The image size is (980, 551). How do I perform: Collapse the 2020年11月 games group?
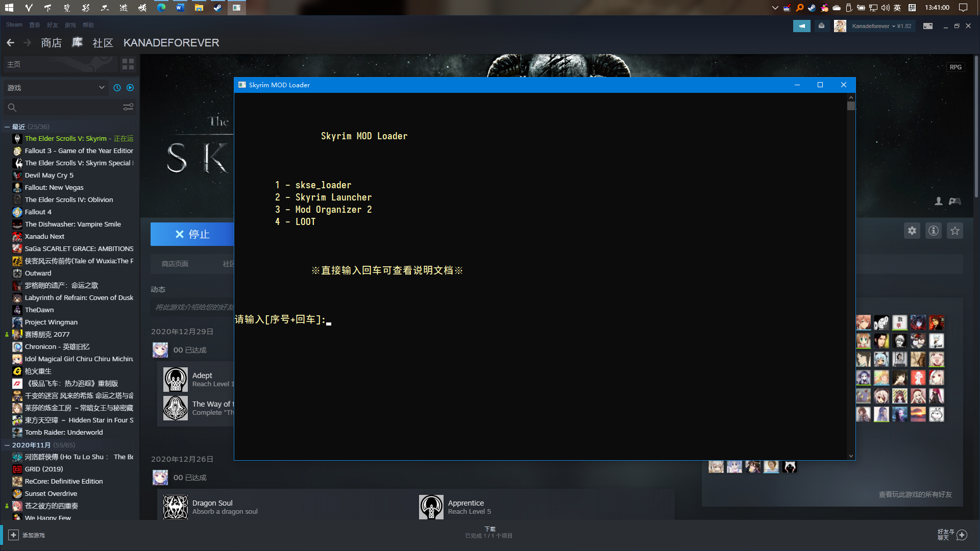pyautogui.click(x=7, y=445)
